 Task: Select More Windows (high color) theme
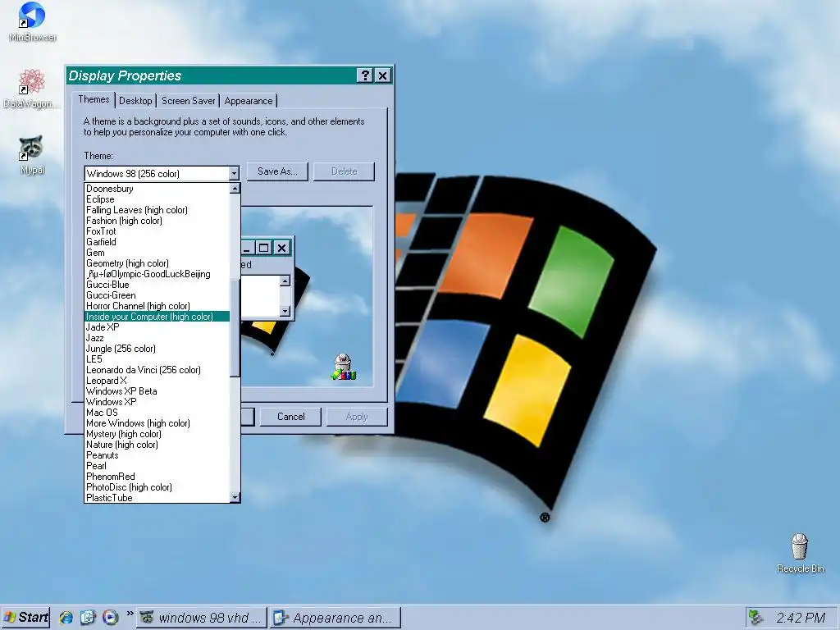pyautogui.click(x=157, y=423)
